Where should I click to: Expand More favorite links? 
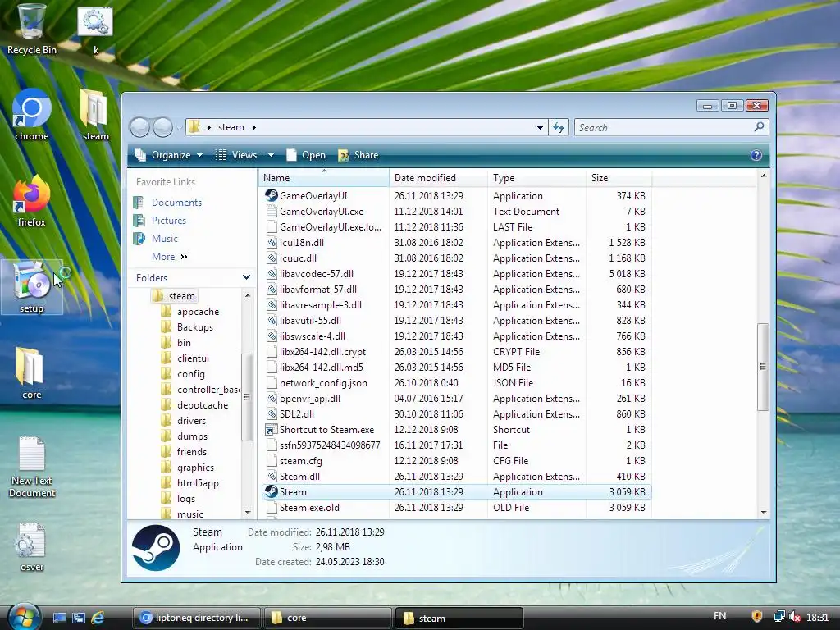click(x=169, y=257)
